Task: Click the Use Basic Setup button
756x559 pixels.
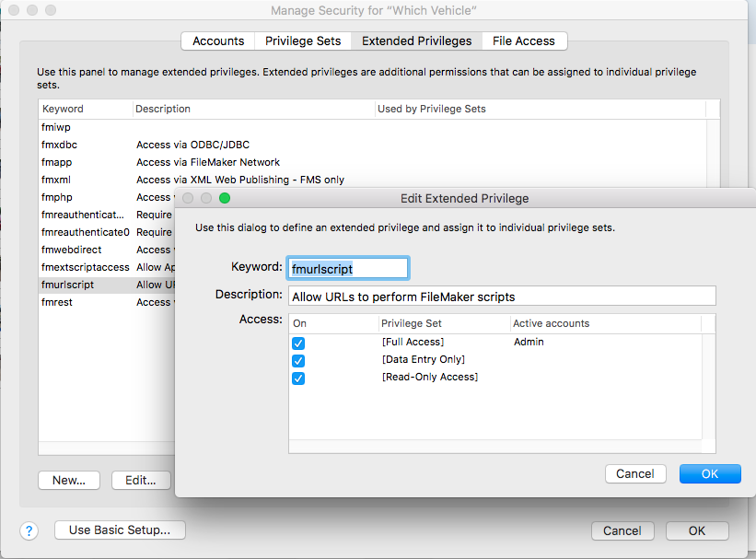Action: click(x=120, y=530)
